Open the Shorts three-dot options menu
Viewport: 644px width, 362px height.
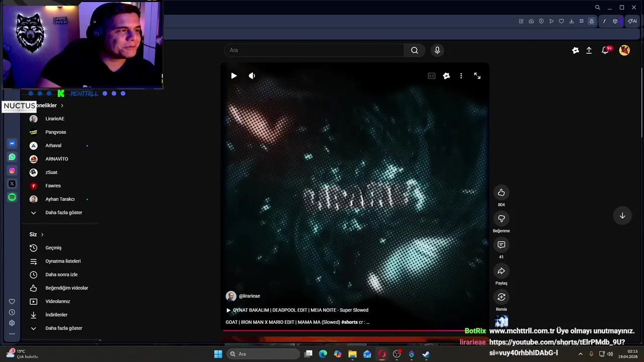click(461, 76)
